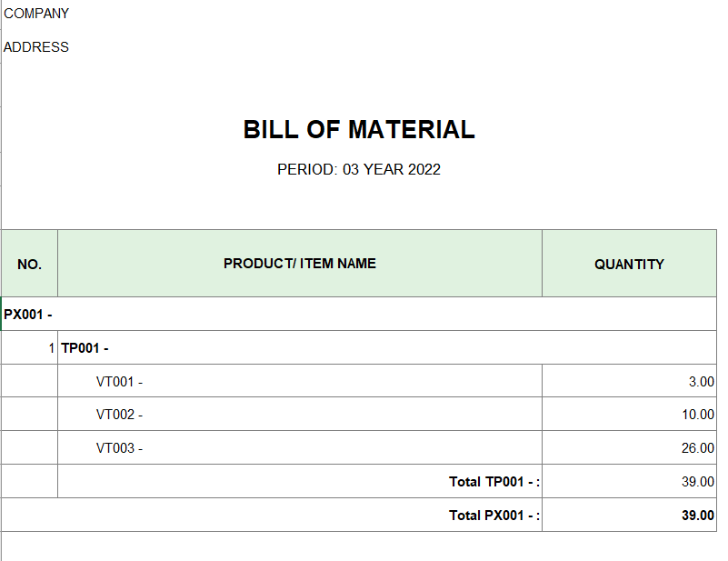
Task: Click the 26.00 quantity cell
Action: 629,447
